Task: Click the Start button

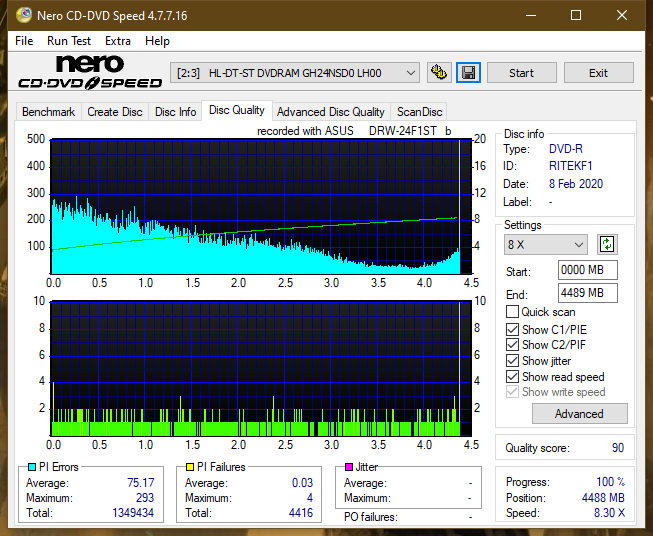Action: click(x=521, y=73)
